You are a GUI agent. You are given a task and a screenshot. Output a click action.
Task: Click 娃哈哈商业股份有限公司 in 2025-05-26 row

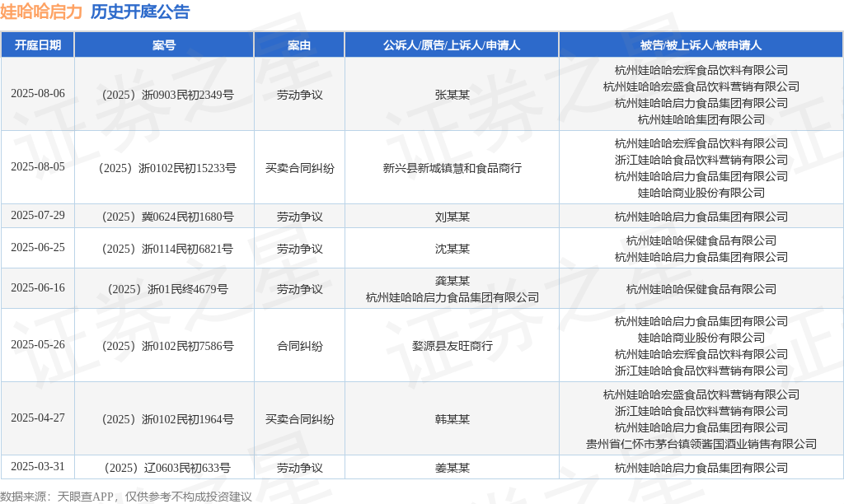point(701,338)
